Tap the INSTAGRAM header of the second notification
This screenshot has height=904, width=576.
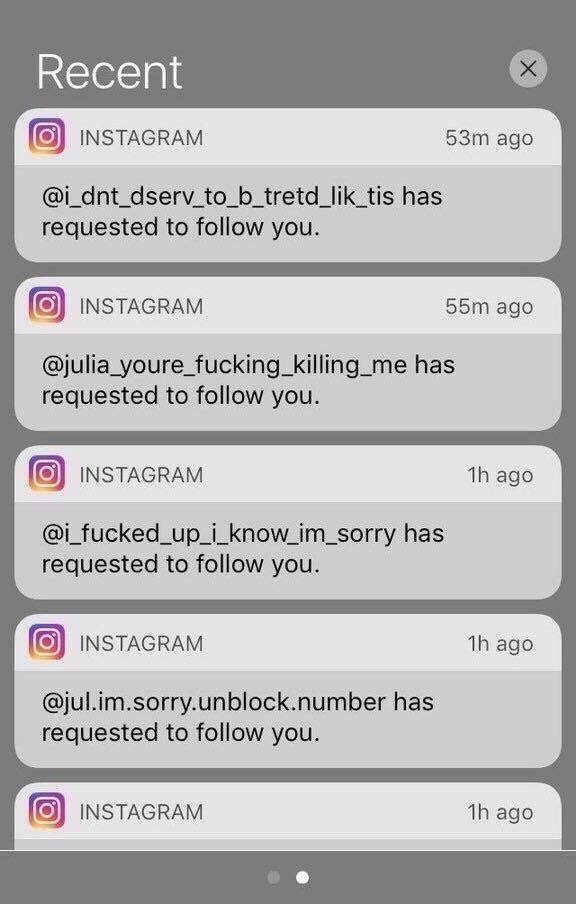click(141, 306)
